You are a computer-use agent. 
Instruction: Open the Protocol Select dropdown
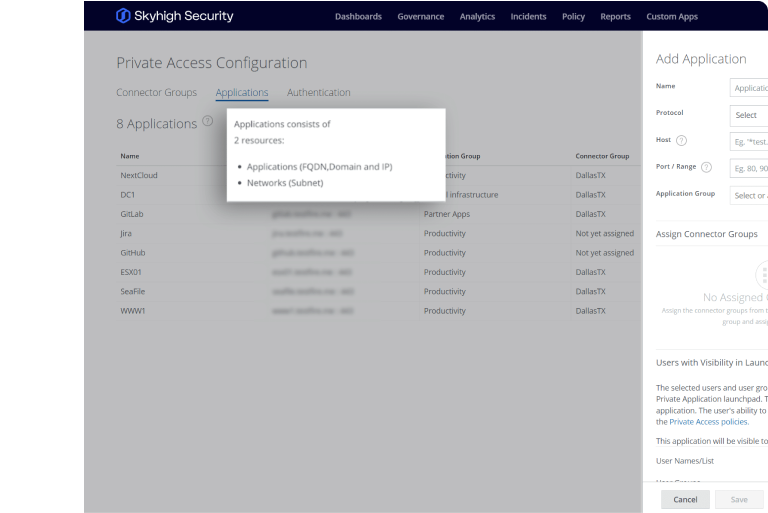[x=748, y=115]
